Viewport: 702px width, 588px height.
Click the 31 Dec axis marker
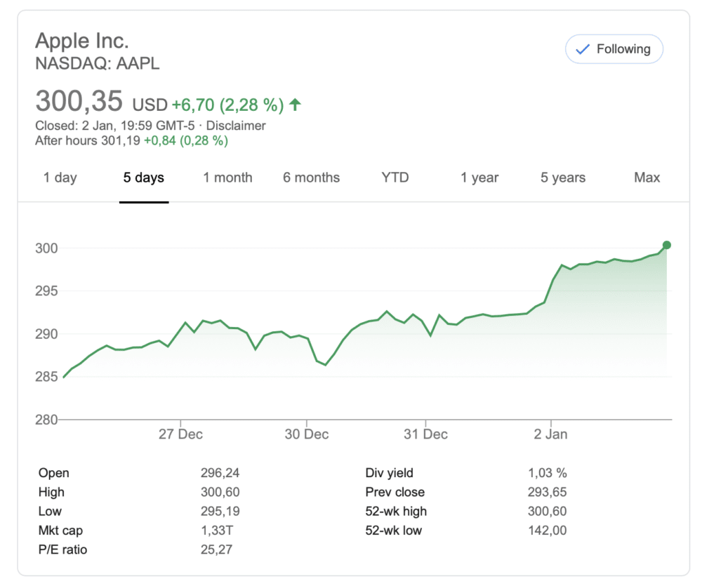pos(425,434)
